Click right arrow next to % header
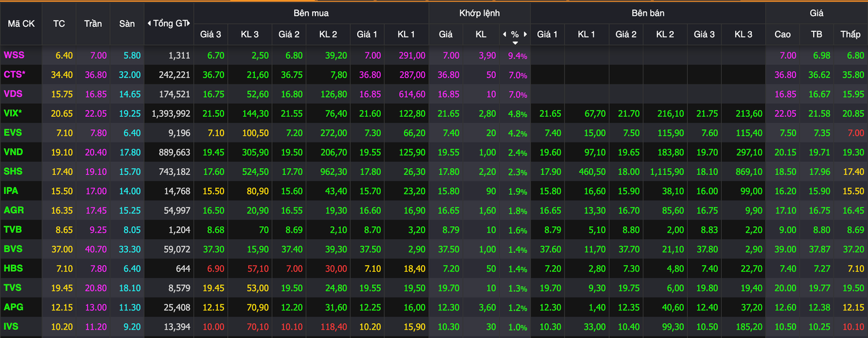The width and height of the screenshot is (868, 338). (526, 34)
